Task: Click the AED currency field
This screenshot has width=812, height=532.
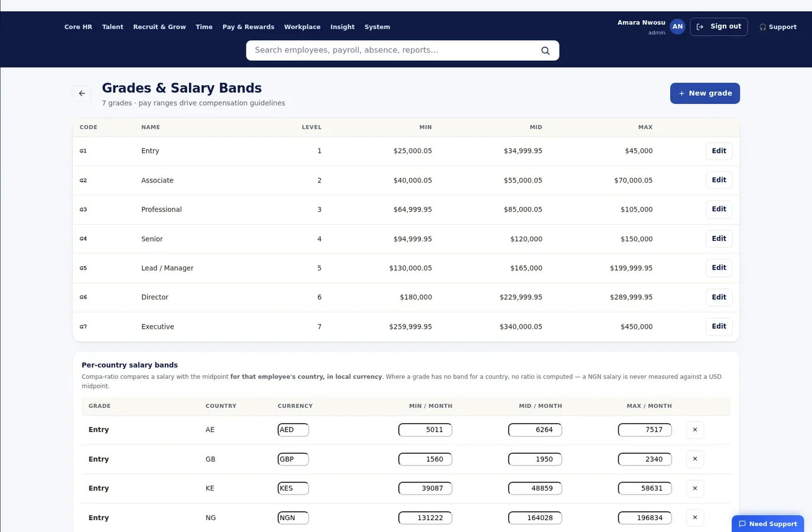Action: 293,430
